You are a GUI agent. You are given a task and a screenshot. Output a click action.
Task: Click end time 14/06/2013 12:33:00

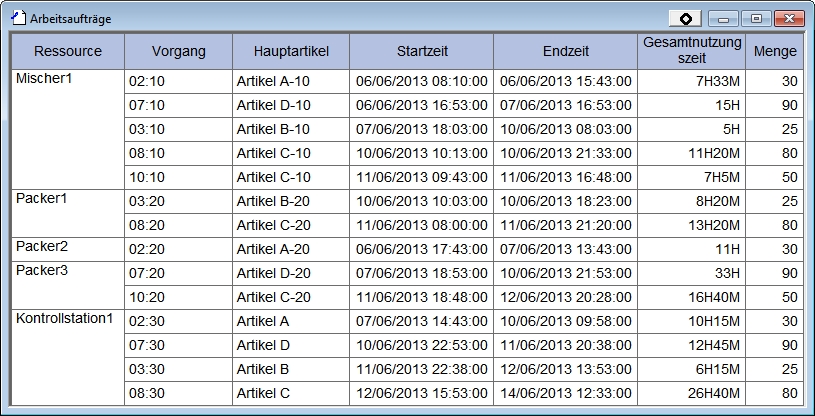[x=565, y=393]
